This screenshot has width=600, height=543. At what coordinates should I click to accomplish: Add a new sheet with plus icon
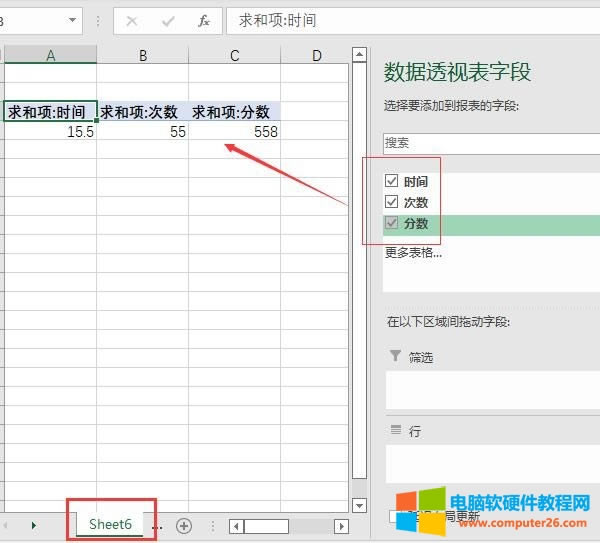pos(184,525)
